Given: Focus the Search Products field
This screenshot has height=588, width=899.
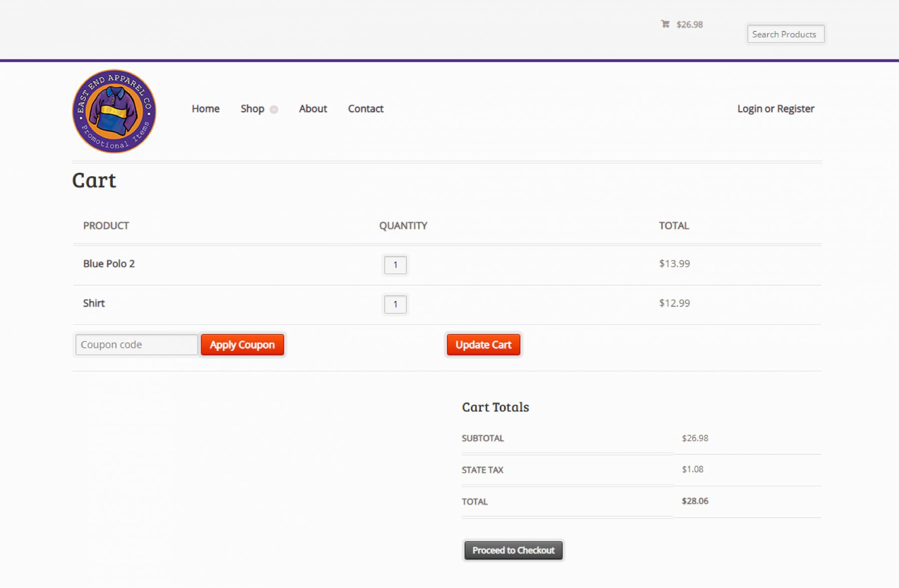Looking at the screenshot, I should point(785,34).
